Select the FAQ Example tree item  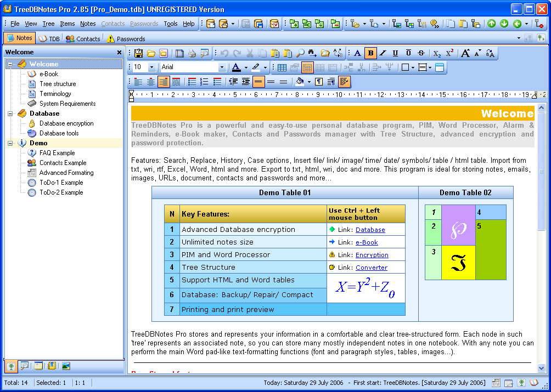click(x=57, y=153)
